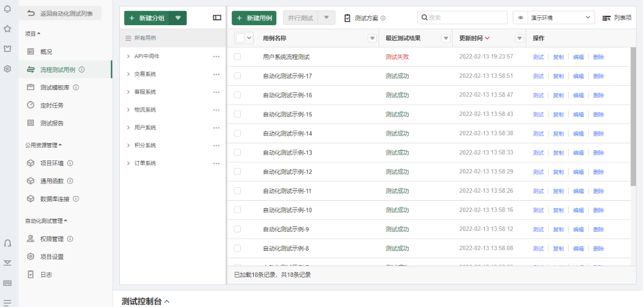This screenshot has height=307, width=644.
Task: Open the more options dots for 交易系统
Action: tap(217, 74)
